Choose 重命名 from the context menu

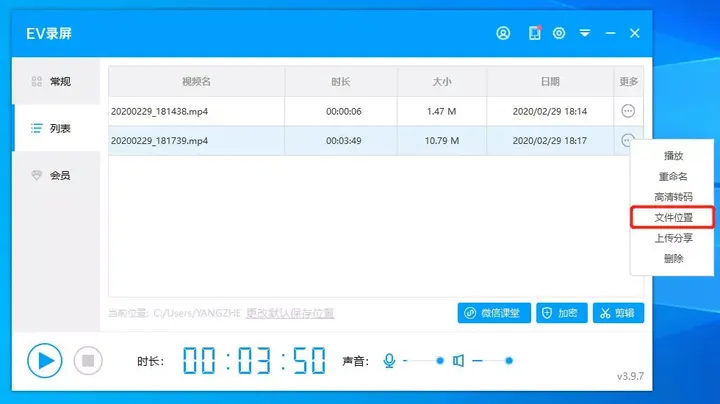tap(673, 177)
